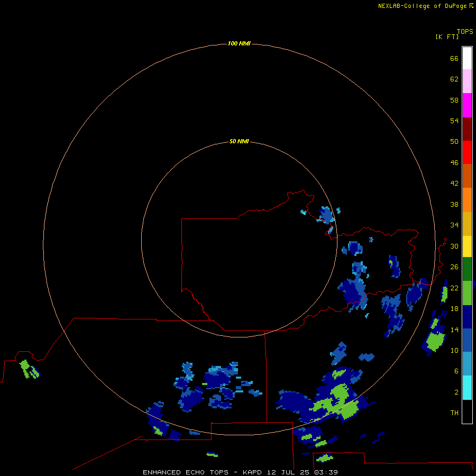476x476 pixels.
Task: Click the gold swatch between 34 and 38
Action: click(467, 224)
